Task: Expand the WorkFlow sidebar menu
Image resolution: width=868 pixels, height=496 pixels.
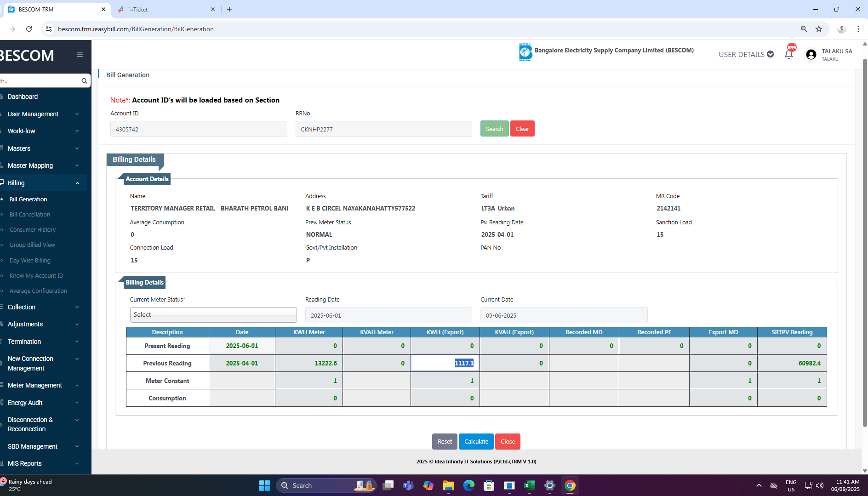Action: 43,131
